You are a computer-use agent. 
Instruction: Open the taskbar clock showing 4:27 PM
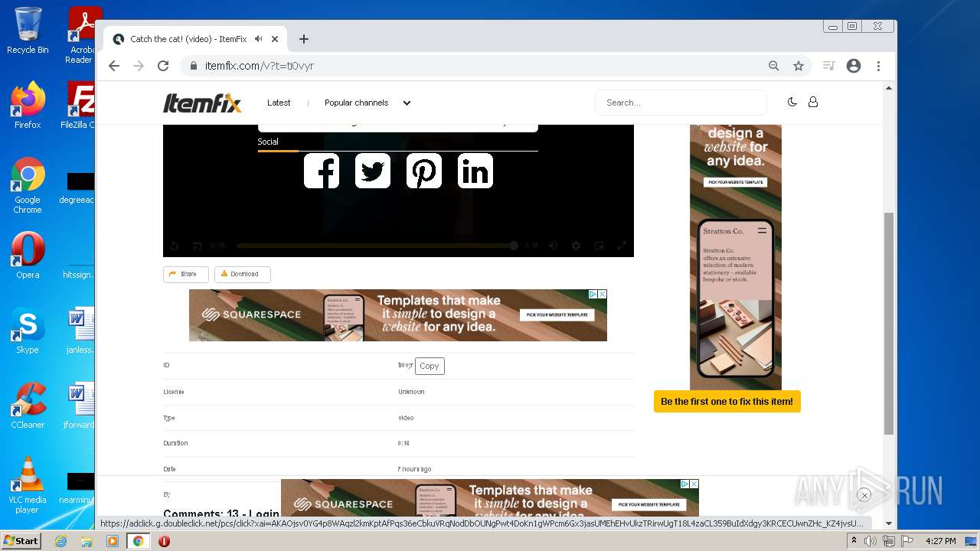940,541
